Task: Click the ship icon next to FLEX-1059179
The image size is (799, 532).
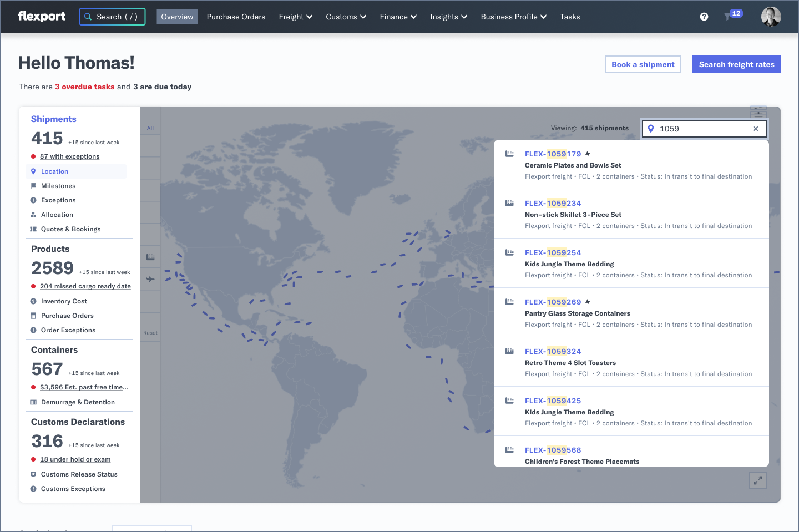Action: click(x=509, y=154)
